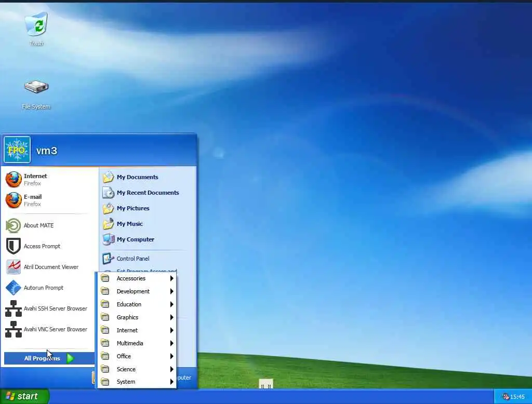This screenshot has height=404, width=532.
Task: Click the Office folder icon
Action: pos(105,356)
